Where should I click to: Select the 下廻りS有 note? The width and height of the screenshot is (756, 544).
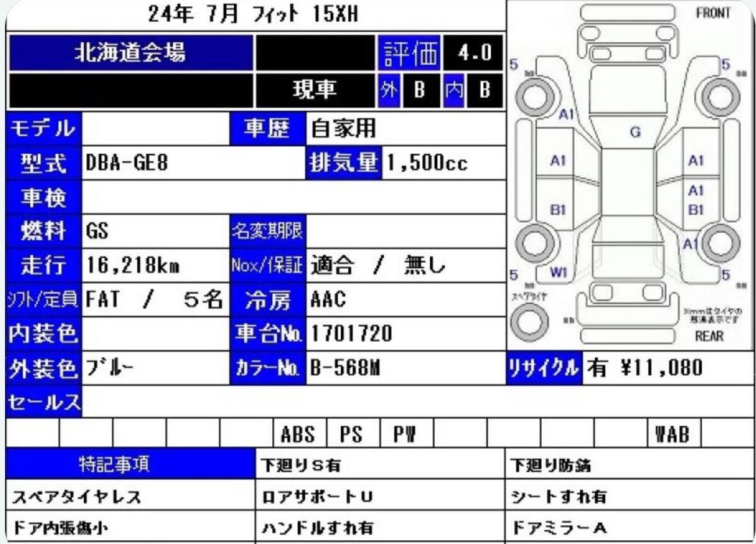click(x=301, y=466)
